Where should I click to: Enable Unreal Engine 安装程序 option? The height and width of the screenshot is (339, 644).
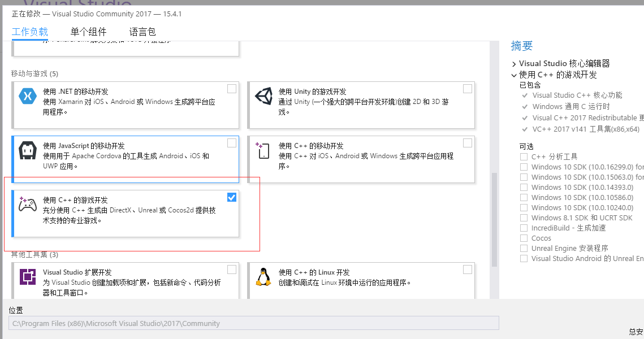tap(524, 248)
